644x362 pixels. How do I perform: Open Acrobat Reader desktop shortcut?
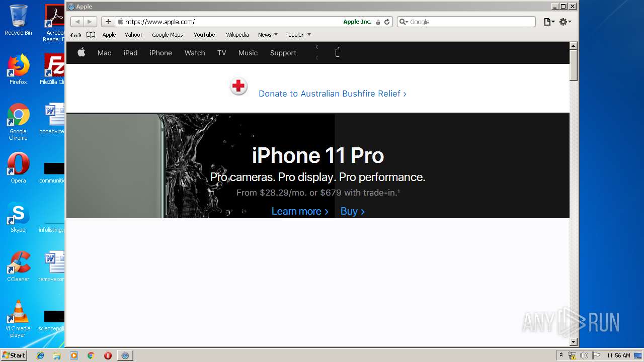(54, 23)
